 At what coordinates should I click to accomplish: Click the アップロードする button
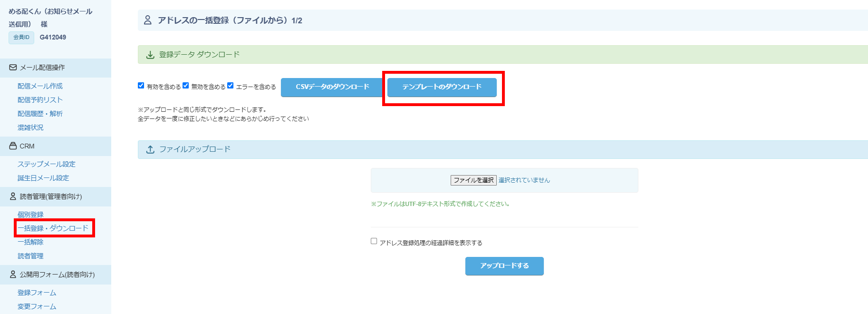(x=504, y=266)
